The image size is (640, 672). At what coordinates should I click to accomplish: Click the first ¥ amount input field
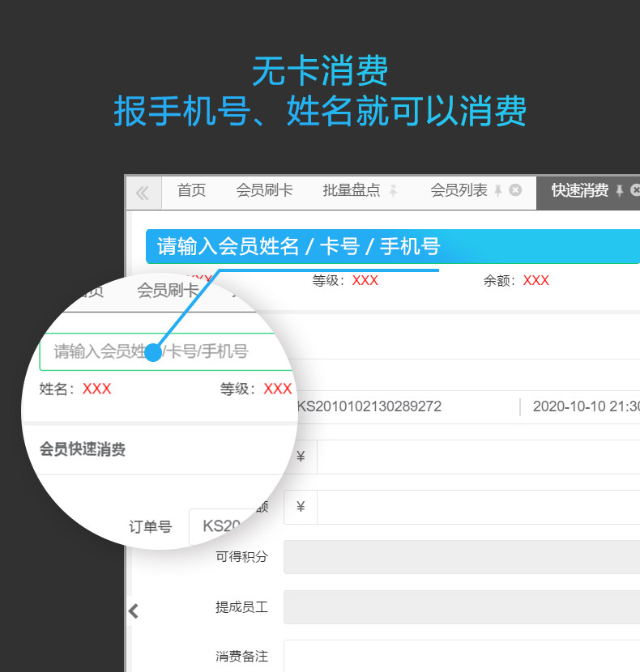[x=478, y=457]
